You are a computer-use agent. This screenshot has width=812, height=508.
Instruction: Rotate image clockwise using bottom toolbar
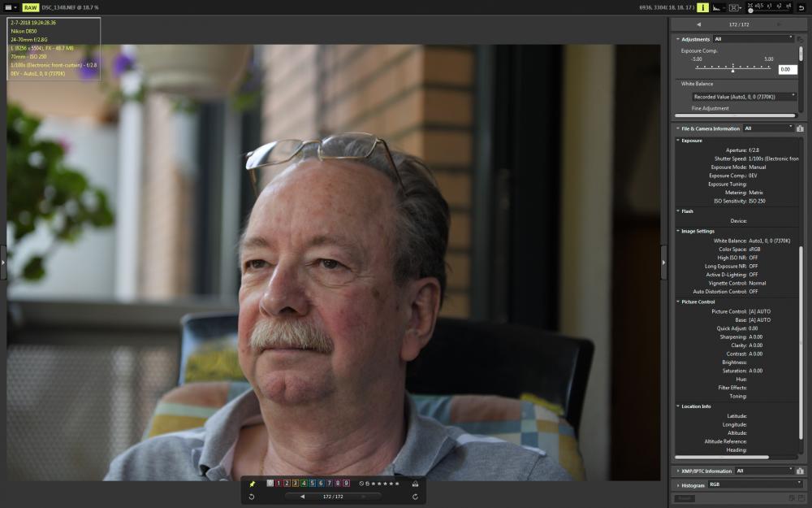point(415,497)
